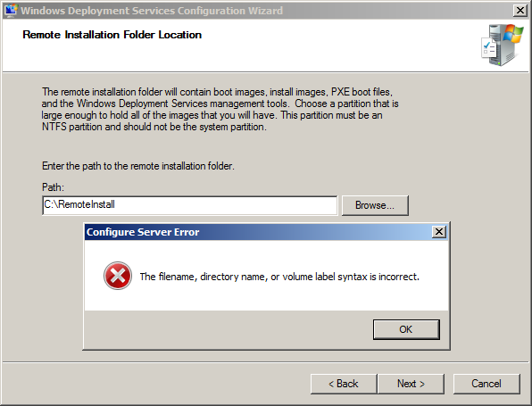Click the Path: field label
The image size is (532, 406).
tap(53, 187)
